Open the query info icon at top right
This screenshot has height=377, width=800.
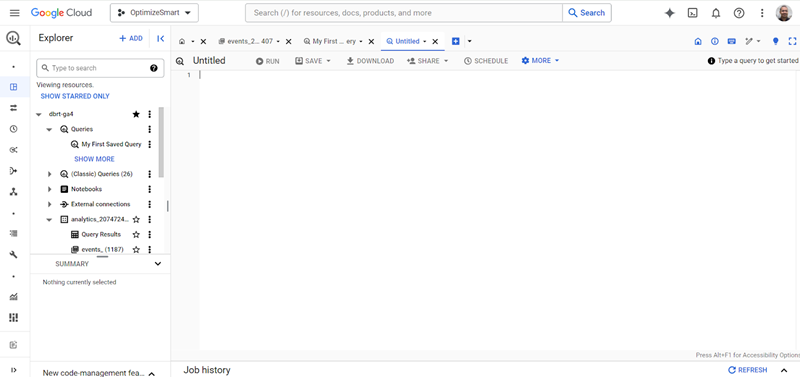715,41
